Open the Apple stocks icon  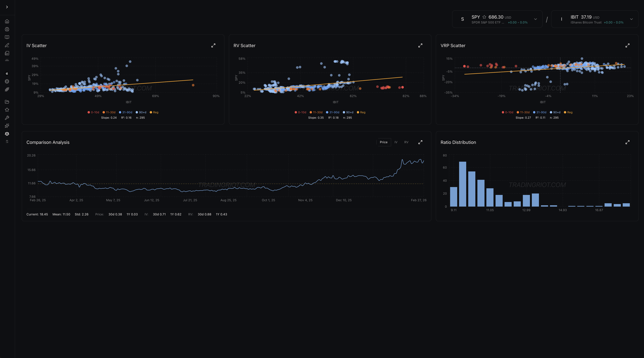pos(7,73)
